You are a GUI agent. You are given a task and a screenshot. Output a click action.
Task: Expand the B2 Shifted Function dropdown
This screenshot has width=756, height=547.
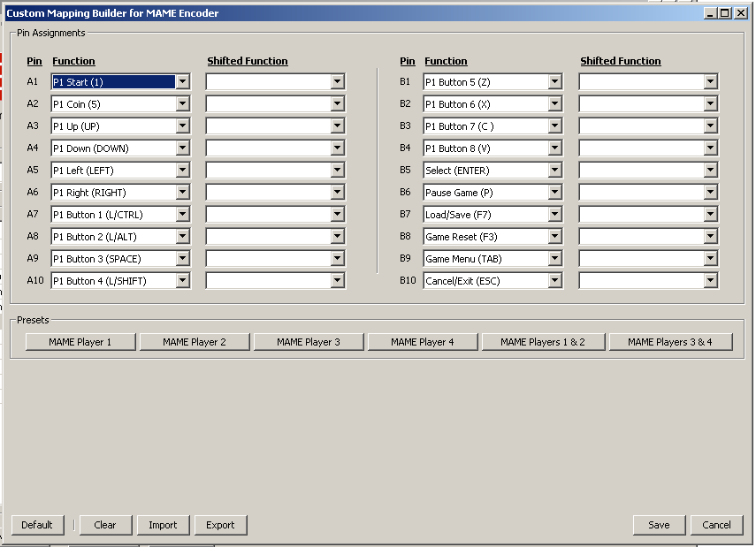click(x=710, y=104)
